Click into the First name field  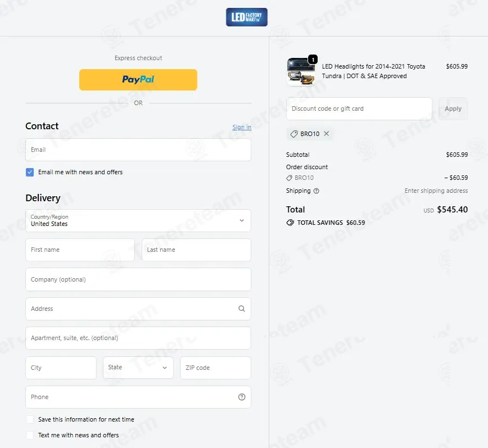tap(80, 250)
